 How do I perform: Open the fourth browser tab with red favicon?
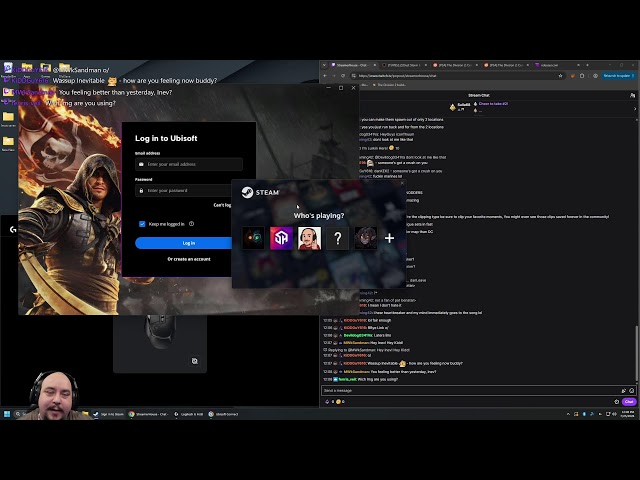505,65
